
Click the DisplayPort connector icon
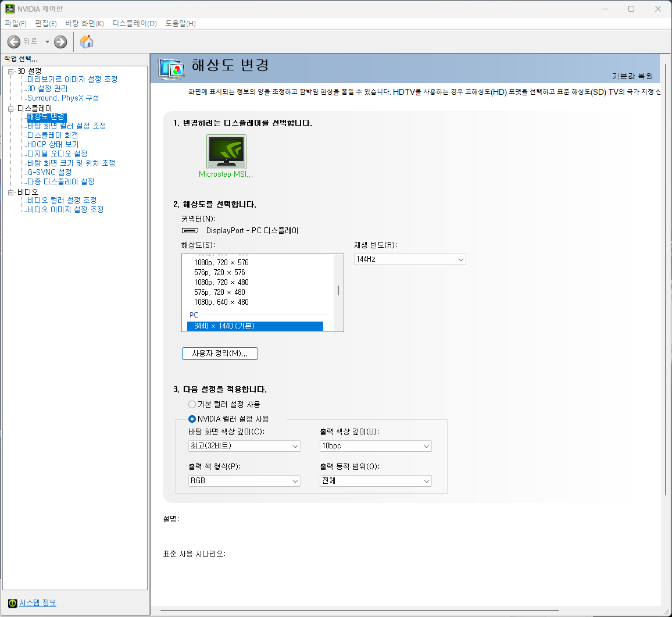[190, 231]
